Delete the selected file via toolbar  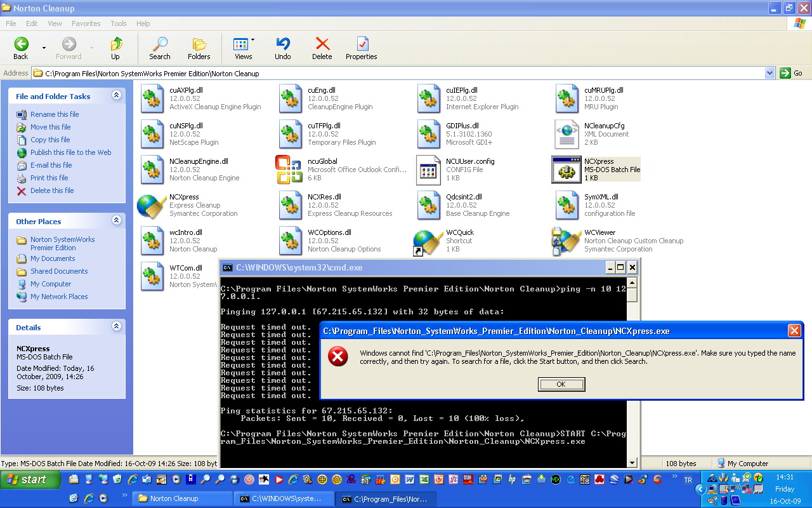(x=322, y=48)
